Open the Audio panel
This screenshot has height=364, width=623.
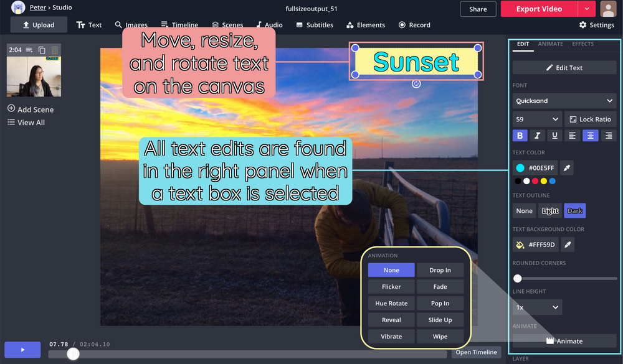269,25
